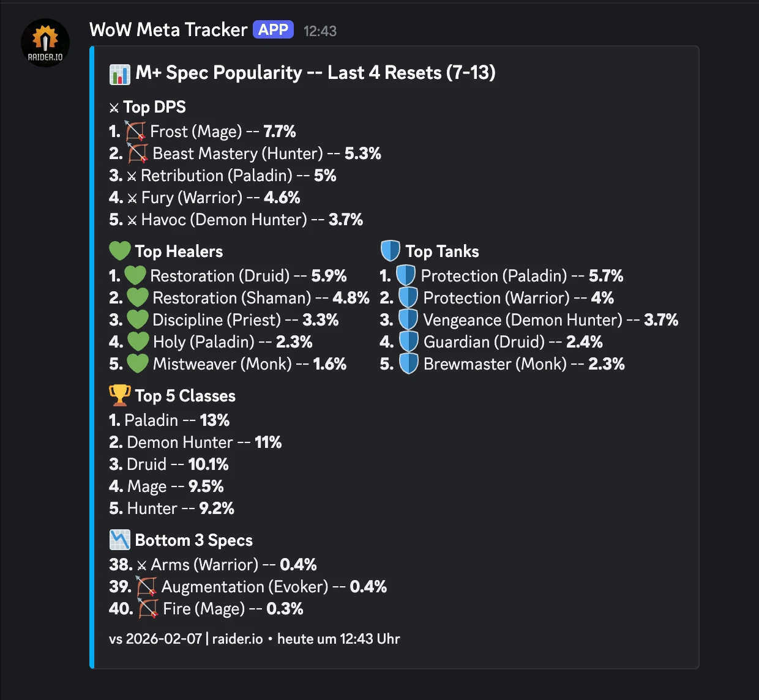Click the bar chart emoji in title
Screen dimensions: 759x700
[x=120, y=74]
